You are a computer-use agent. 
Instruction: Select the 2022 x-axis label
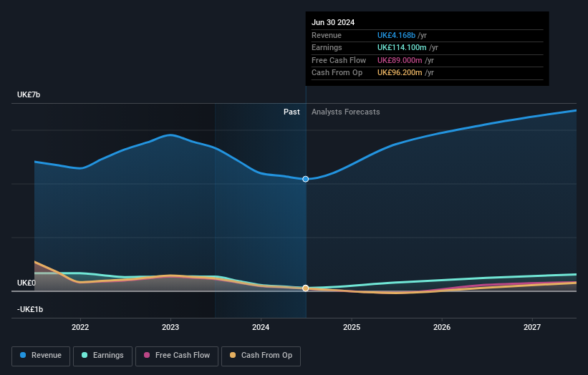pyautogui.click(x=80, y=328)
